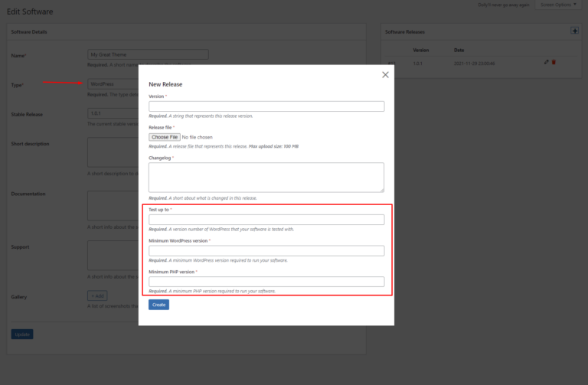The width and height of the screenshot is (588, 385).
Task: Click the software Name field
Action: (x=148, y=55)
